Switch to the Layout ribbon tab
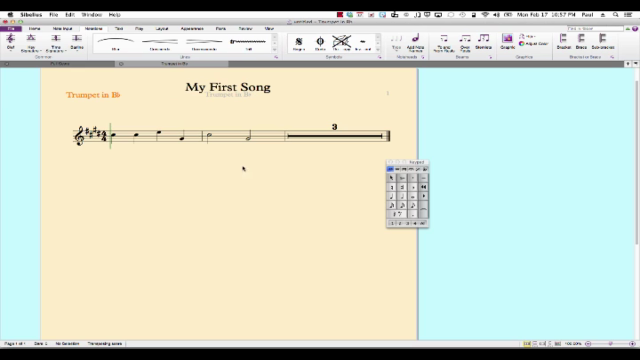 tap(162, 29)
